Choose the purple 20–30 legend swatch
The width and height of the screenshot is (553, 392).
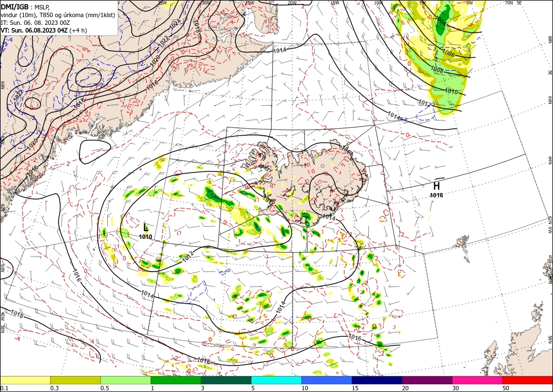coord(427,380)
